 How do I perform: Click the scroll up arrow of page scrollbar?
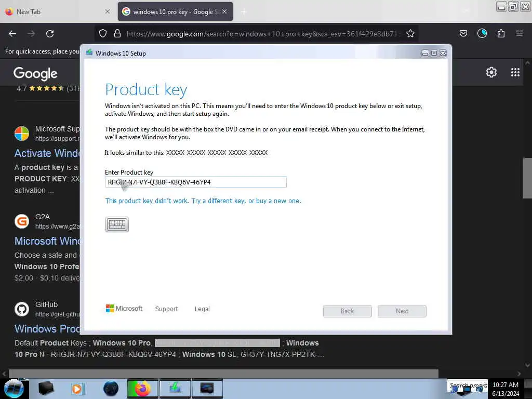point(527,63)
